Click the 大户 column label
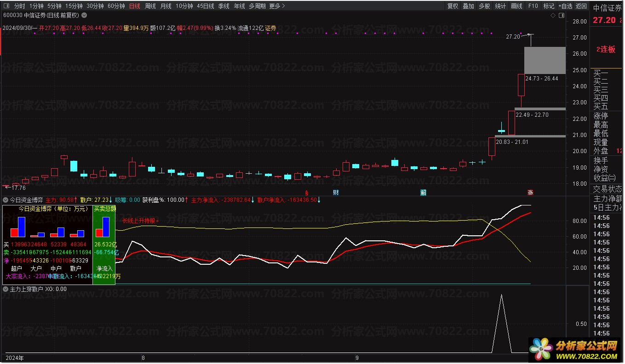 pyautogui.click(x=36, y=268)
